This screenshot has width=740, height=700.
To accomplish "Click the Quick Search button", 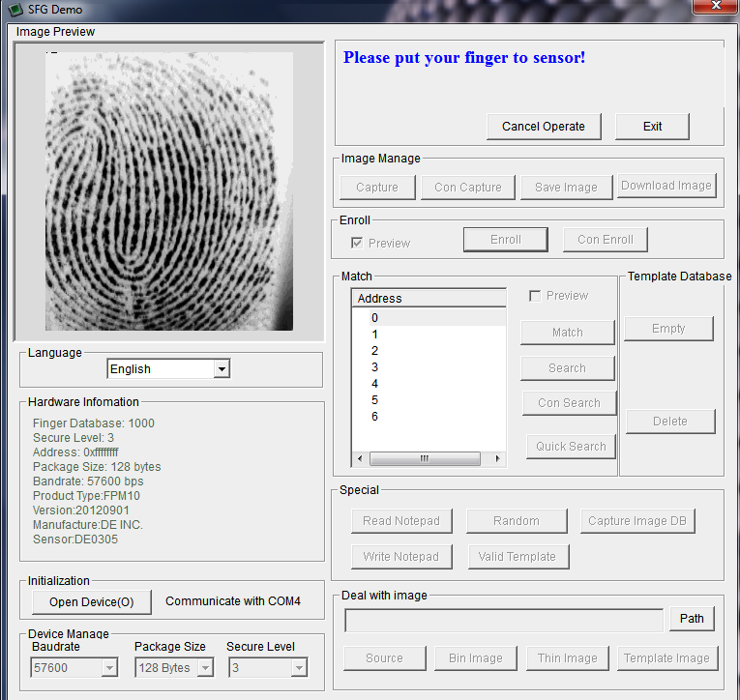I will point(571,447).
